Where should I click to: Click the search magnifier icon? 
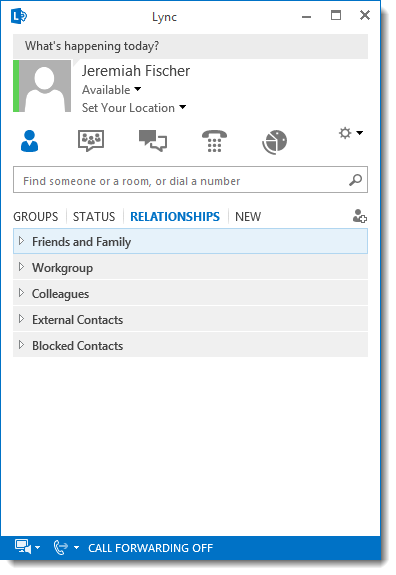[x=355, y=180]
